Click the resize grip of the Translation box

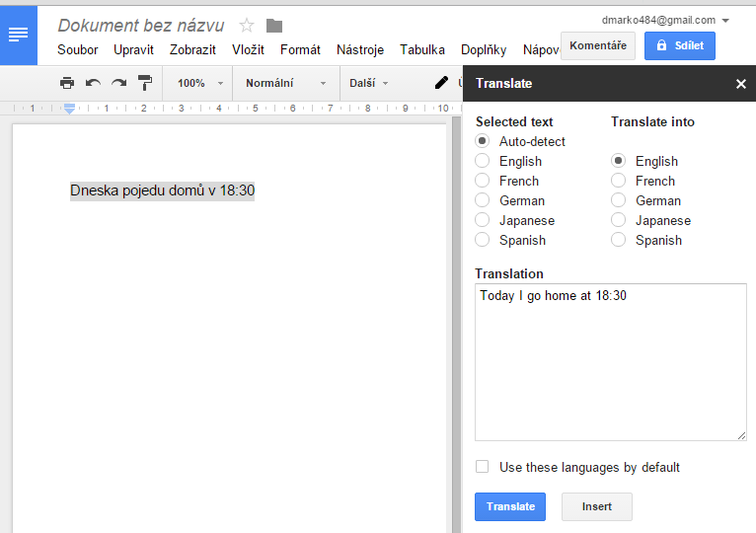[741, 435]
